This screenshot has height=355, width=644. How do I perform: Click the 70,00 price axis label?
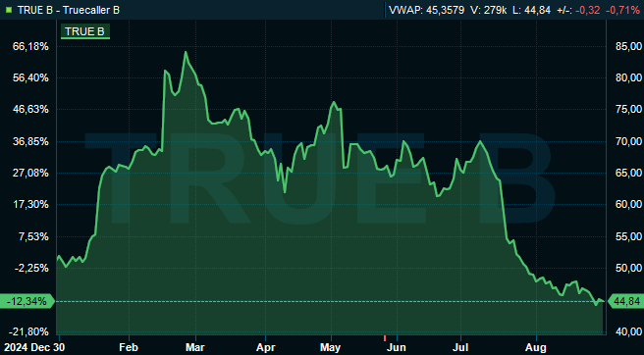(629, 141)
